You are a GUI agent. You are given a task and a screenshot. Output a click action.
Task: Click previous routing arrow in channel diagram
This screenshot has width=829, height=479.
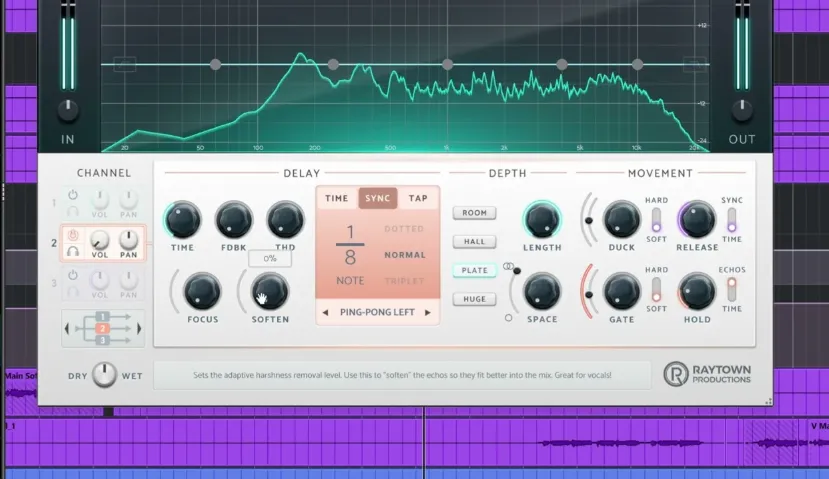pyautogui.click(x=67, y=328)
